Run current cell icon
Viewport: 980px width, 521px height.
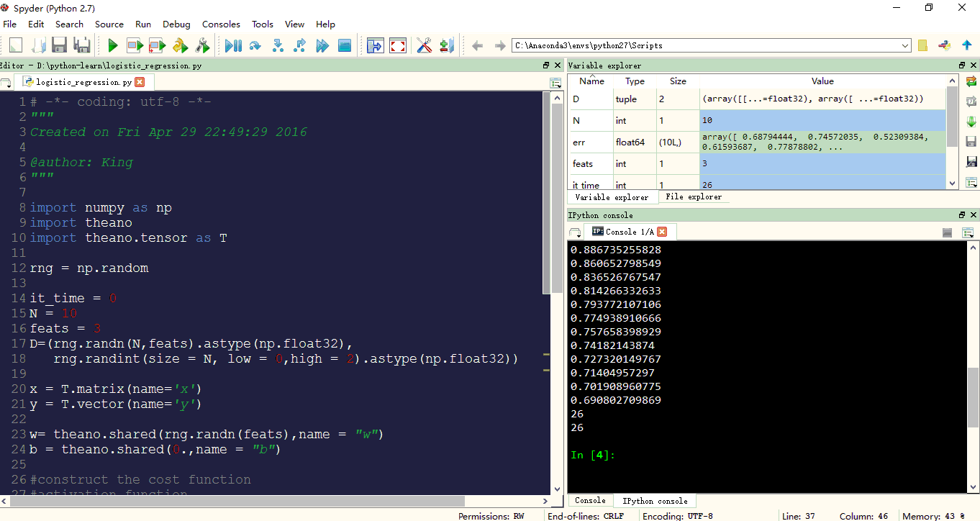click(x=135, y=46)
